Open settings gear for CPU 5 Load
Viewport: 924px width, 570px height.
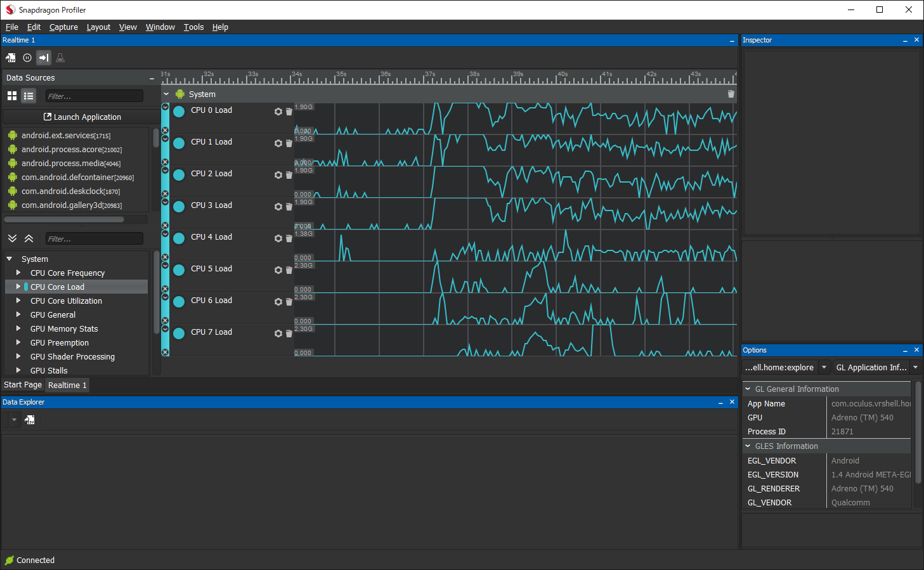pos(278,270)
